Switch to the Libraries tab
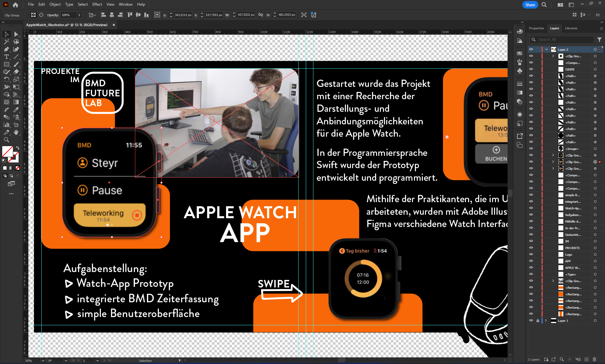605x364 pixels. pyautogui.click(x=571, y=28)
